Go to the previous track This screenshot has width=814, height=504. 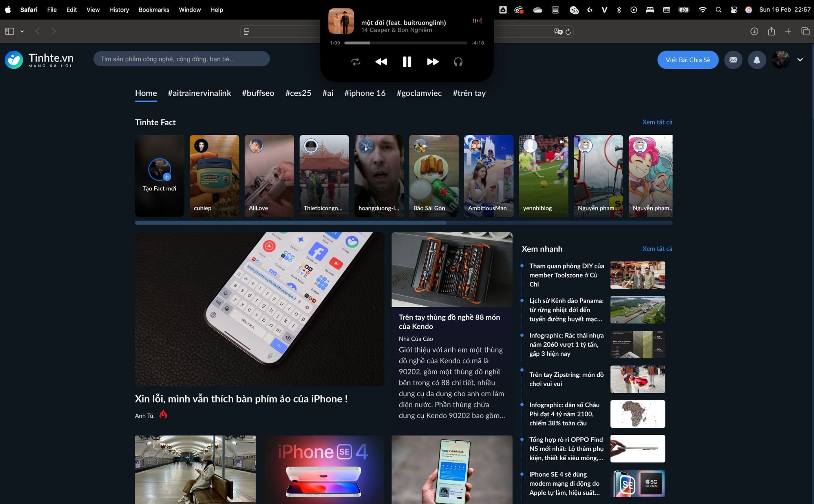click(x=381, y=62)
